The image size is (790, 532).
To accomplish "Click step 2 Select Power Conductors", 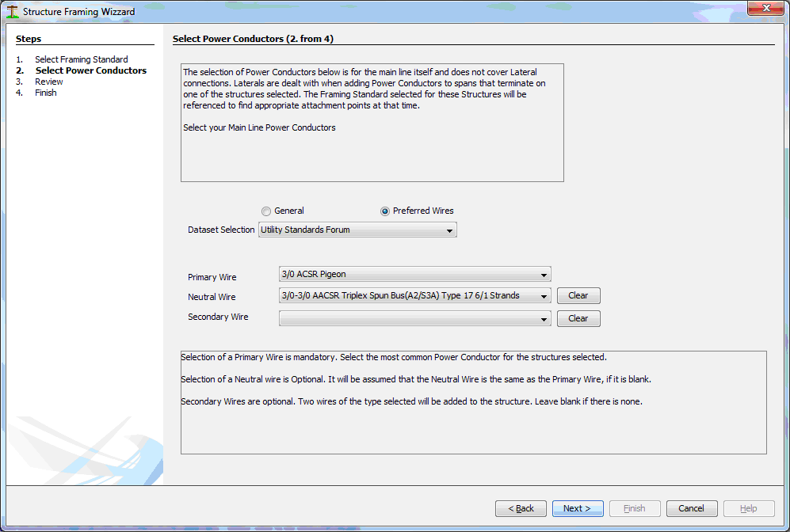I will pos(90,70).
